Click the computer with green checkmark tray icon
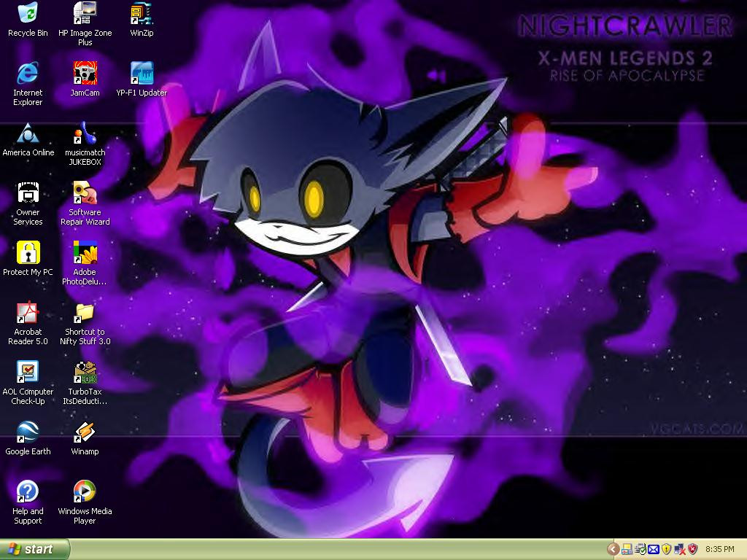This screenshot has width=747, height=560. tap(640, 550)
